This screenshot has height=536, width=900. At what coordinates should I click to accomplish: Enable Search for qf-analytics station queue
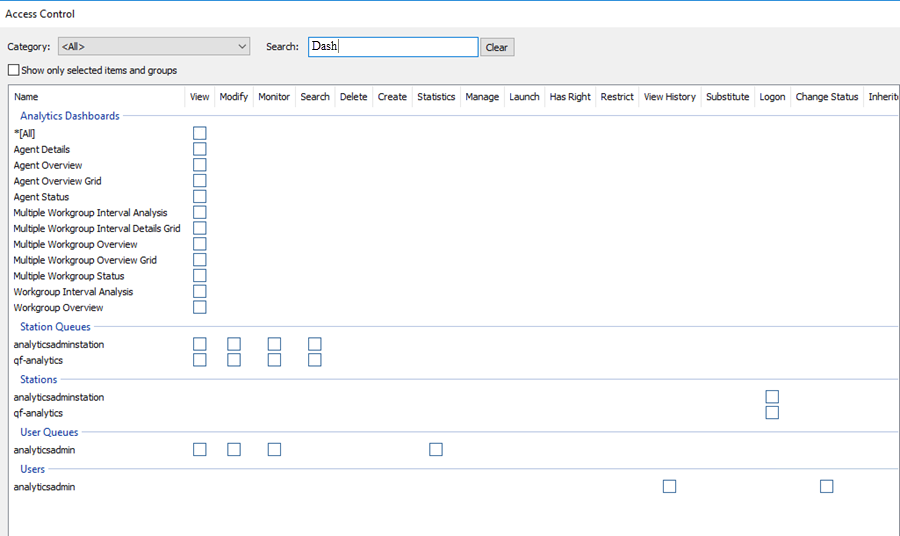pos(315,360)
